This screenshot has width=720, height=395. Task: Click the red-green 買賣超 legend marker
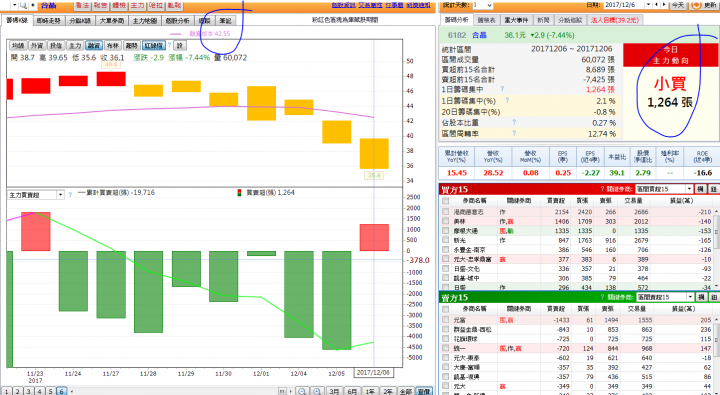coord(239,193)
